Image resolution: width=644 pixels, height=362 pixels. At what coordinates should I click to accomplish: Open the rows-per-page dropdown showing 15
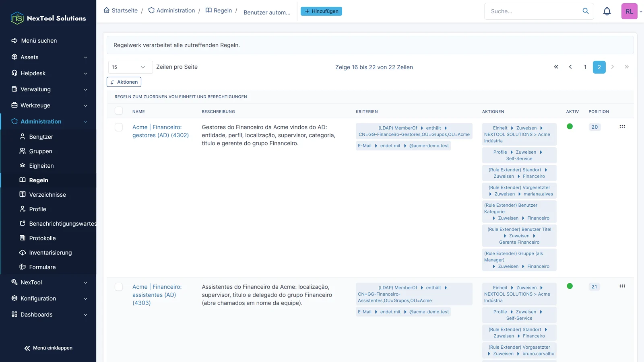(x=130, y=67)
